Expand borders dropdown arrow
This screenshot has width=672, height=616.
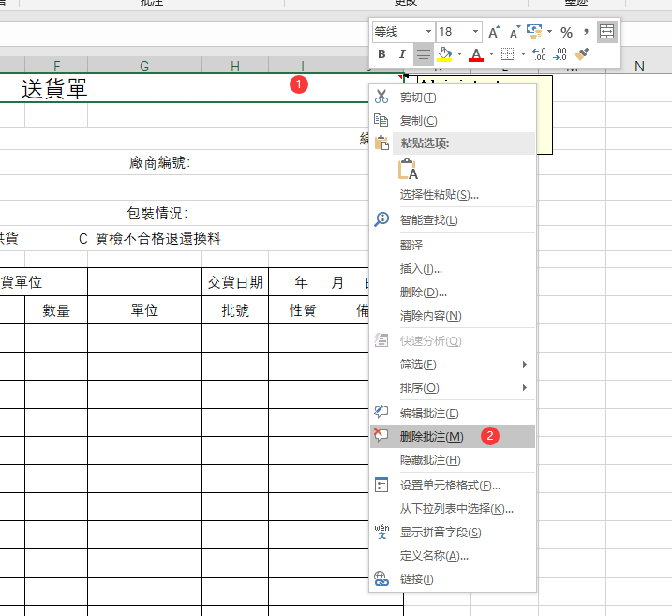[x=523, y=54]
